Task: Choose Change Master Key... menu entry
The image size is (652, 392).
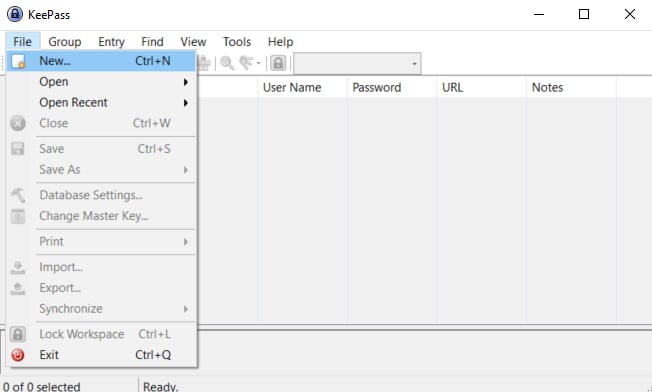Action: [x=101, y=216]
